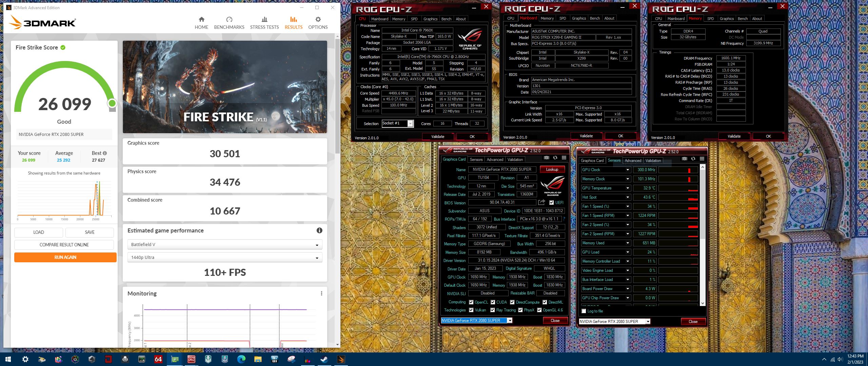Viewport: 868px width, 366px height.
Task: Switch to RESULTS tab in 3DMark
Action: click(293, 23)
